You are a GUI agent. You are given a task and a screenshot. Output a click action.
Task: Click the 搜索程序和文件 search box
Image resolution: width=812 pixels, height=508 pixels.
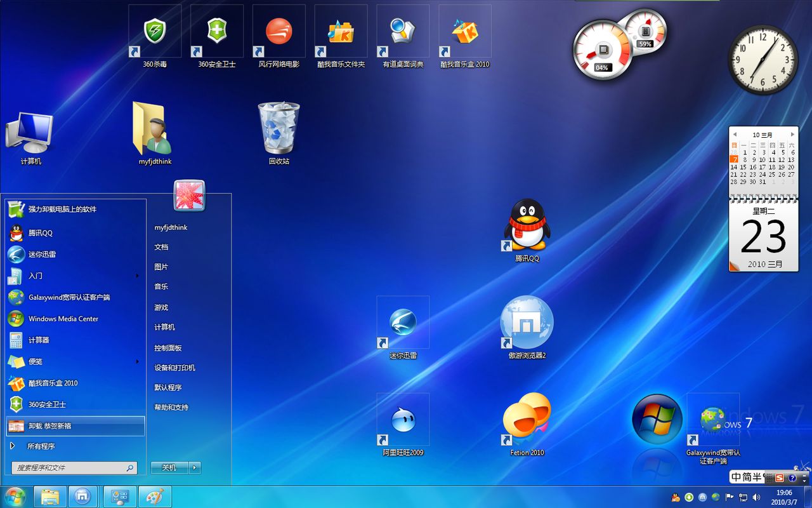(74, 468)
